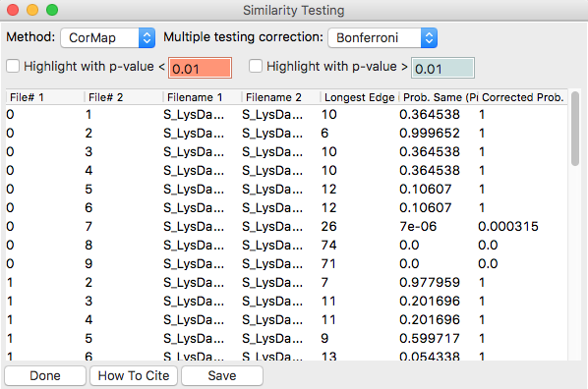Enable Highlight with p-value less than checkbox
Image resolution: width=588 pixels, height=389 pixels.
point(13,67)
